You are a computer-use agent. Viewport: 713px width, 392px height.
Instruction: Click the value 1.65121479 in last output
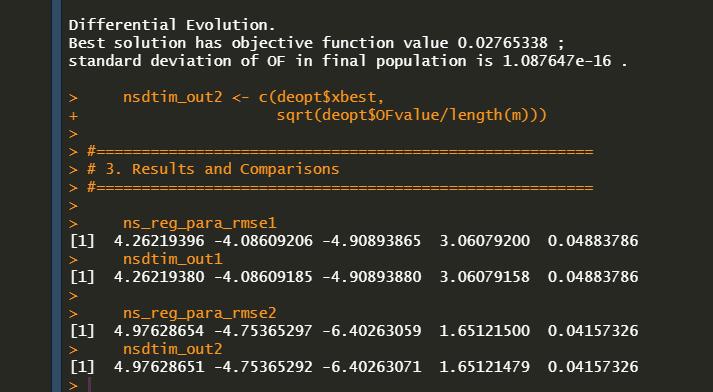coord(484,367)
